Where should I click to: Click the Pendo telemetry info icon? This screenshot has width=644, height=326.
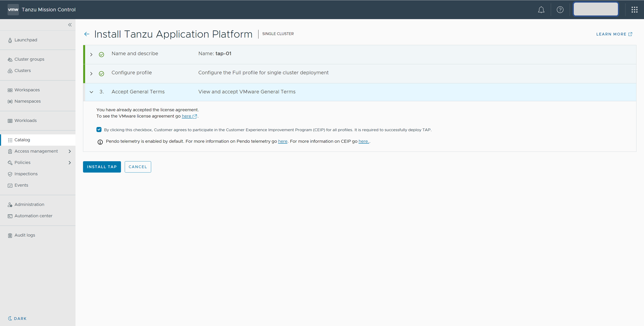click(x=100, y=142)
